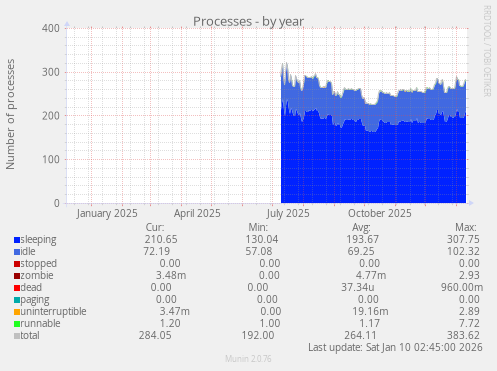The image size is (497, 371).
Task: Click the 'paging' legend label
Action: [35, 300]
